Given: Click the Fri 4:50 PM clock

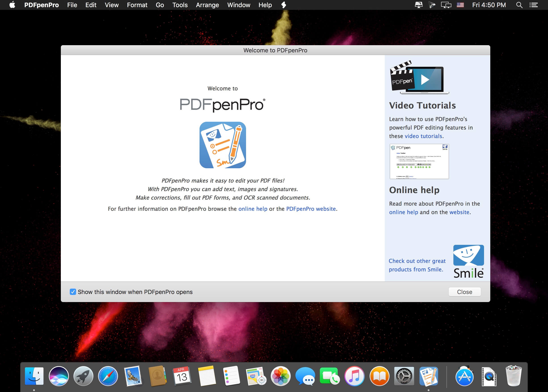Looking at the screenshot, I should coord(489,5).
